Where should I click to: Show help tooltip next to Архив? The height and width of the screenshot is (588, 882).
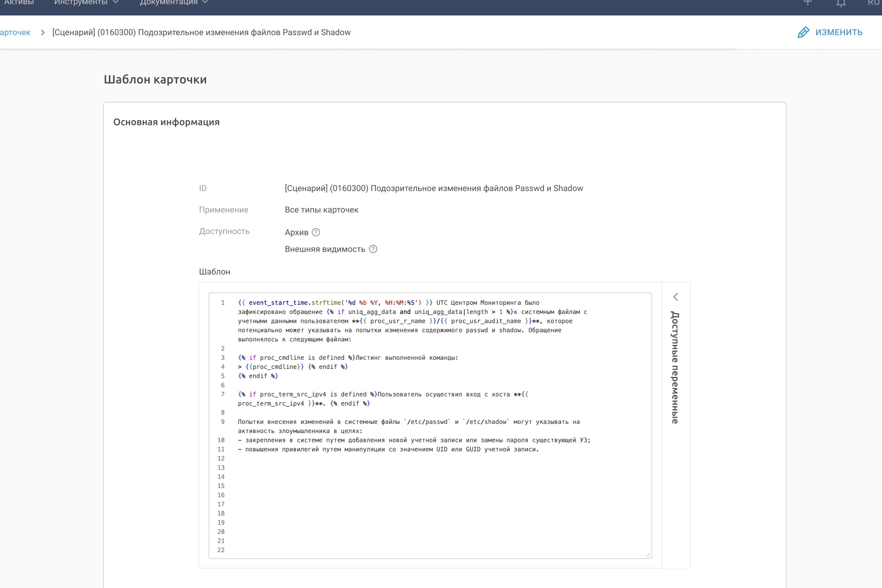pyautogui.click(x=316, y=232)
